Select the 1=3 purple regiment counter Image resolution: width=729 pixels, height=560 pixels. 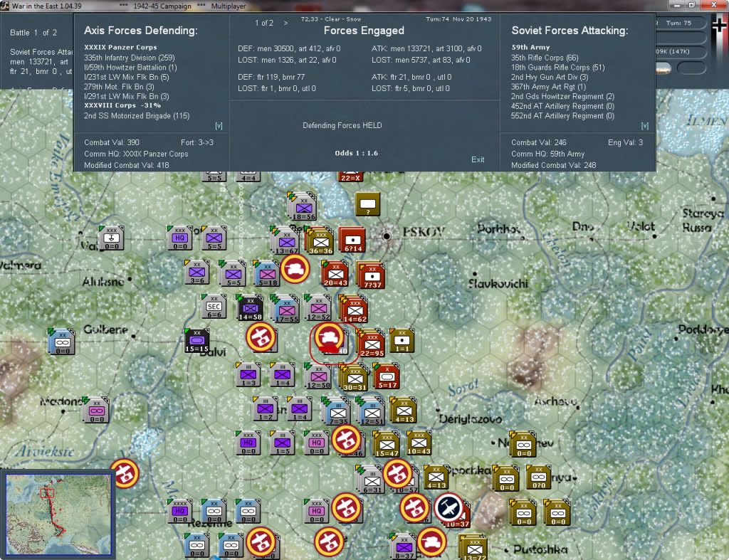(x=248, y=374)
